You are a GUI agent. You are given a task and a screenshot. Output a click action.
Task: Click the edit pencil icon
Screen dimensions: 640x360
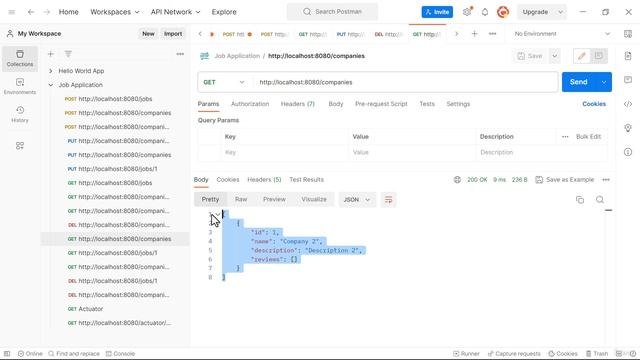(582, 56)
